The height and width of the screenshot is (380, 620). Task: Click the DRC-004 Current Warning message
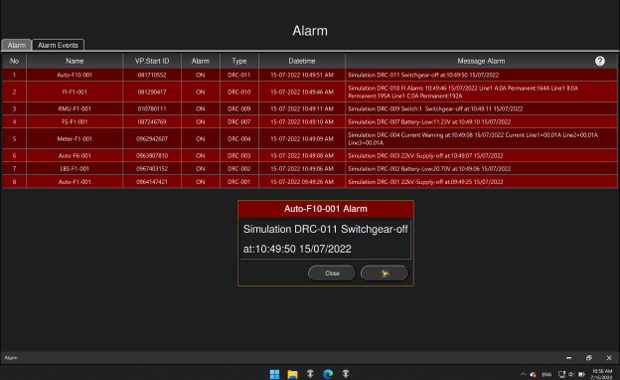[481, 139]
